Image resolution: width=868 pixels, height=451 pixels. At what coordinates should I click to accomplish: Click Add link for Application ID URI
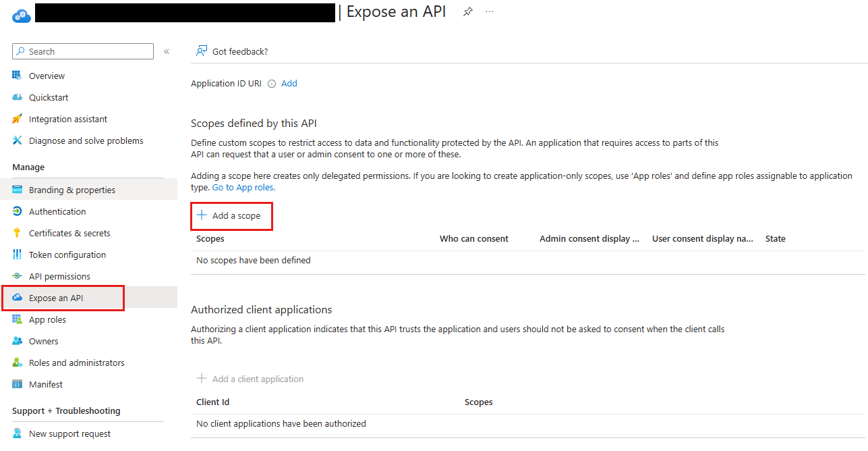[289, 84]
